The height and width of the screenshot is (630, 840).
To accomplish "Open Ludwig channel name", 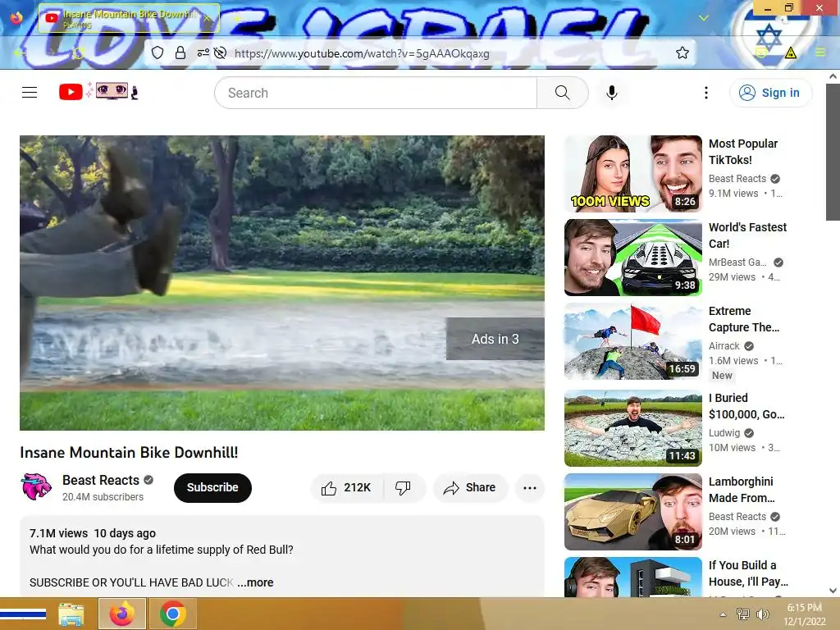I will click(724, 433).
